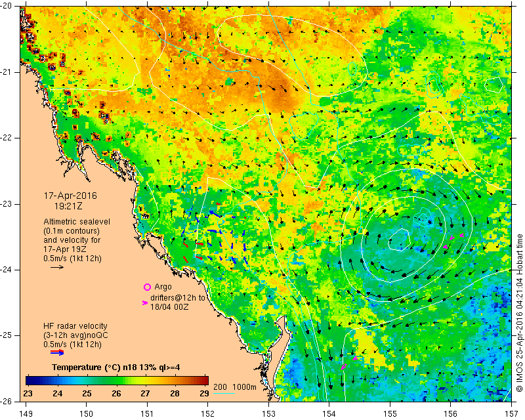Click the latitude axis label -24
525x420 pixels.
coord(7,270)
